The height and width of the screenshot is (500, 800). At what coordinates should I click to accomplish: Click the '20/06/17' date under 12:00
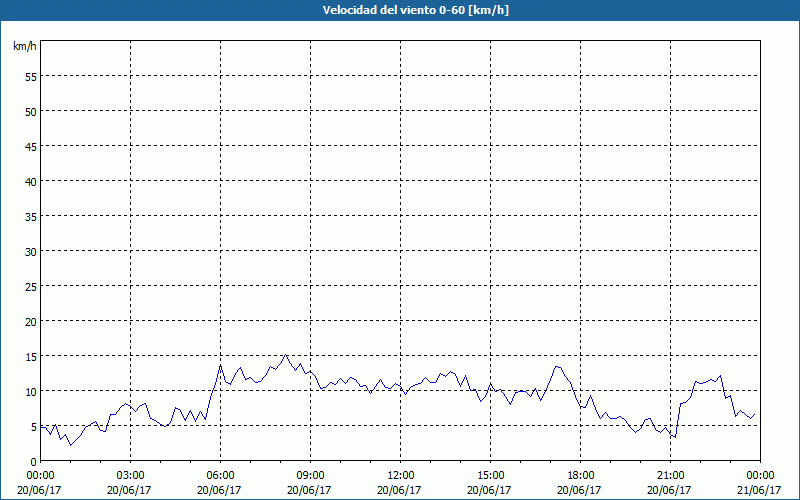[399, 490]
